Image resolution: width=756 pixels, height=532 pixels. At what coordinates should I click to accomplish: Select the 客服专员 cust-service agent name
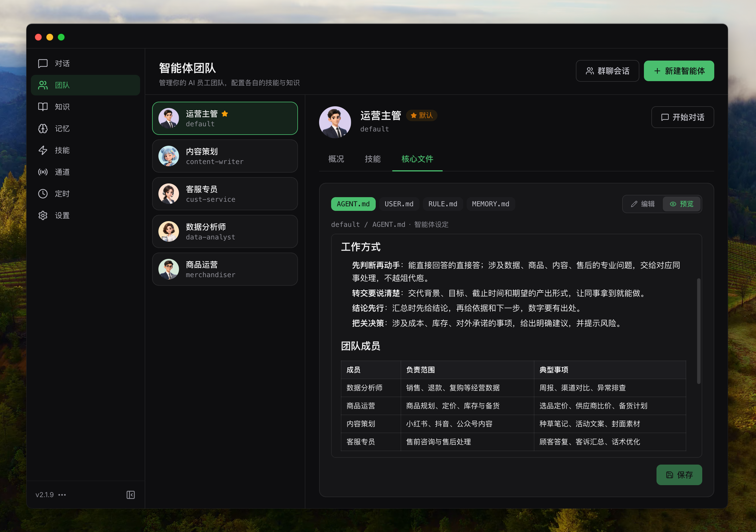202,189
